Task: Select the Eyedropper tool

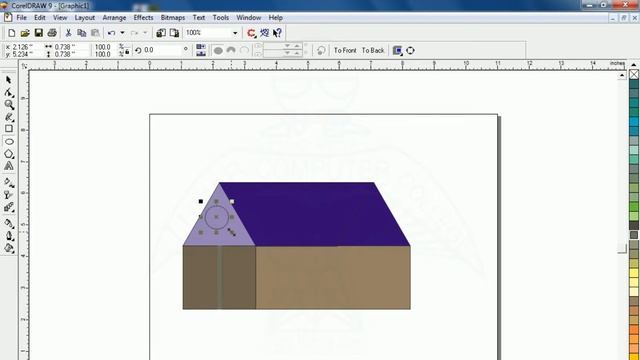Action: 9,223
